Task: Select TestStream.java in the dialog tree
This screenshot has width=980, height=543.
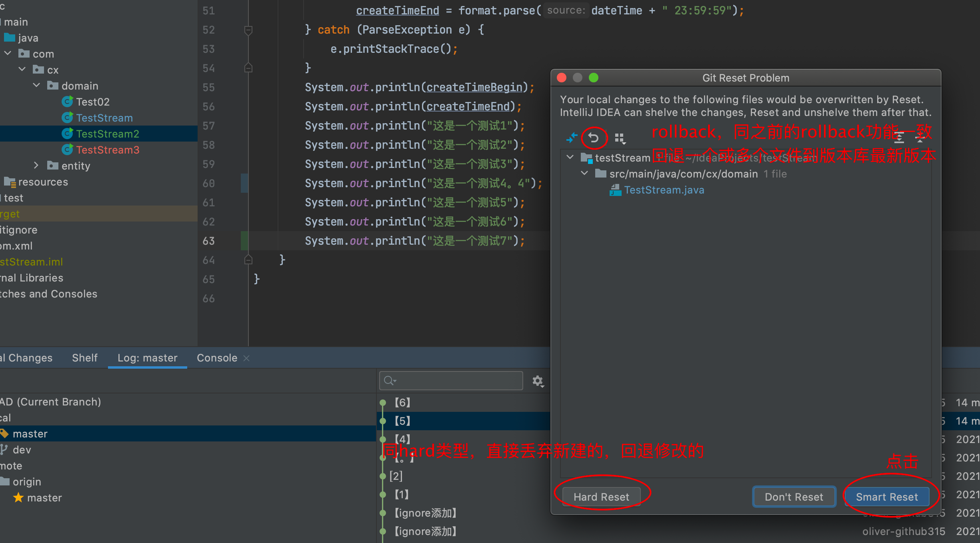Action: pyautogui.click(x=664, y=190)
